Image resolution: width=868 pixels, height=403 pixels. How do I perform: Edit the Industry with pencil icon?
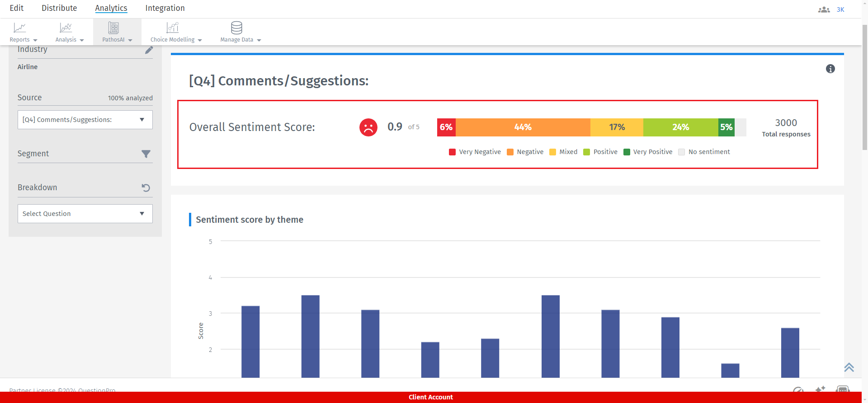[149, 50]
